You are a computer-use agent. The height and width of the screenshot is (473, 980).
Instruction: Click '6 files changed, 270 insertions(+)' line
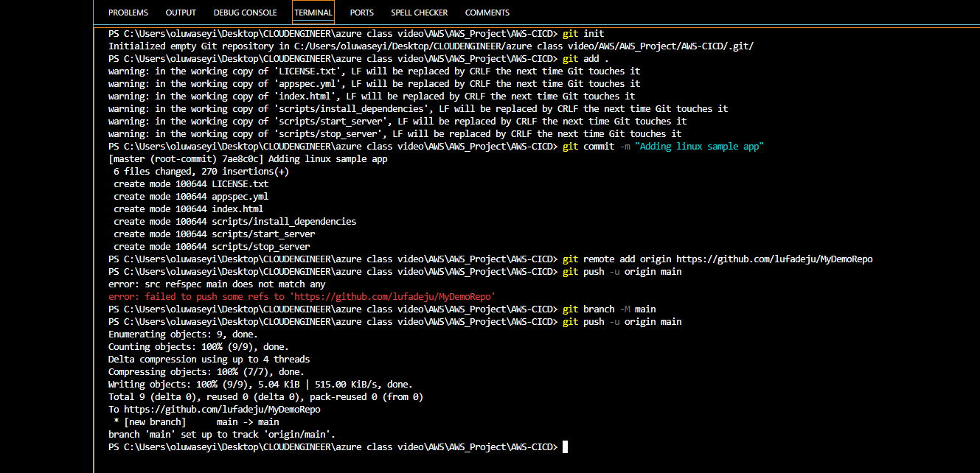(x=201, y=172)
